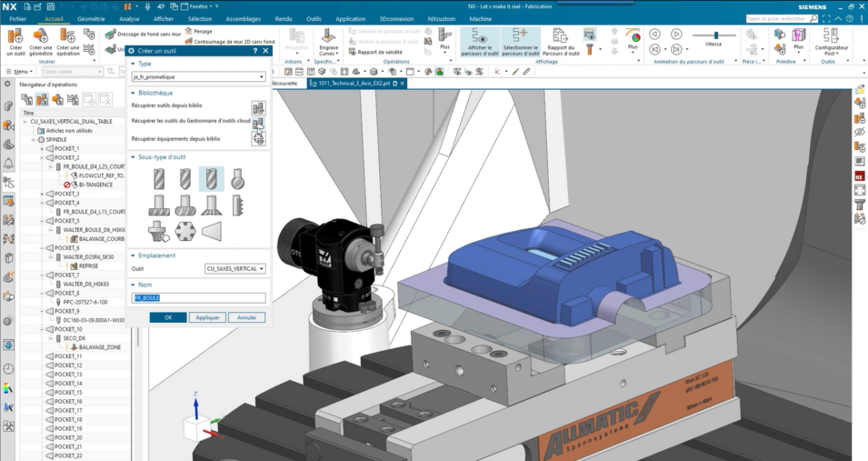This screenshot has width=868, height=461.
Task: Collapse the Sous-type d'outil section
Action: coord(133,157)
